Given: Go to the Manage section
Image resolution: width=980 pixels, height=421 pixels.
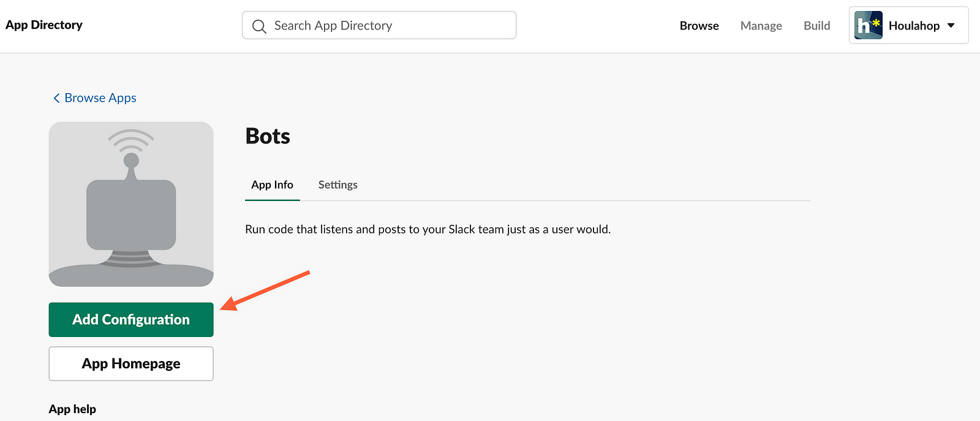Looking at the screenshot, I should click(x=761, y=26).
